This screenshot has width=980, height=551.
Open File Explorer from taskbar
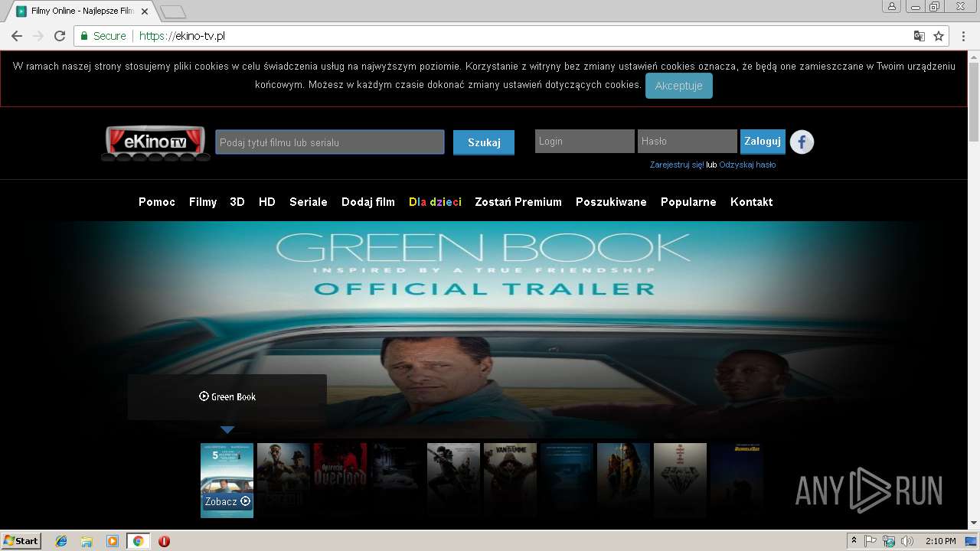87,541
